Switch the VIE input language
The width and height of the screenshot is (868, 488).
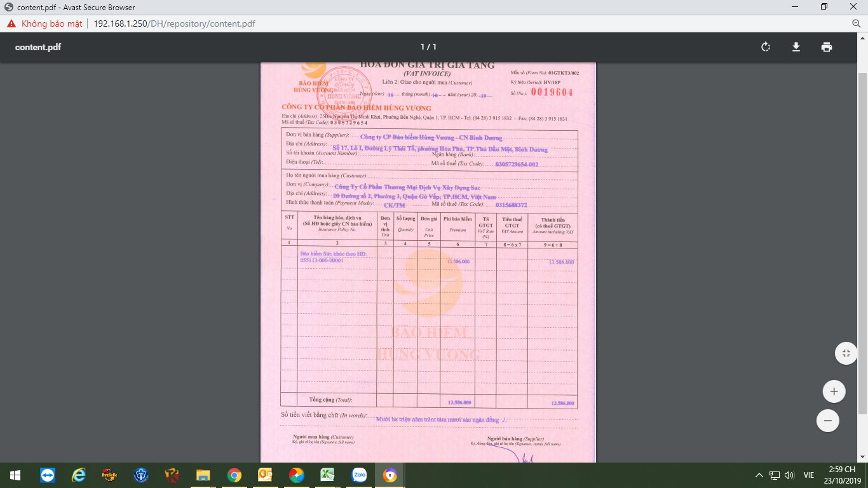809,475
